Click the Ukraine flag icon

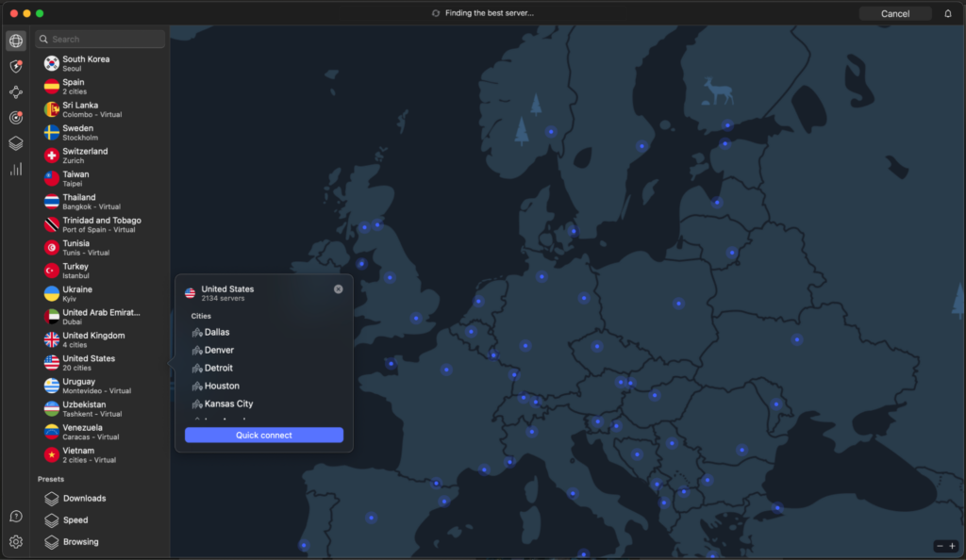point(52,293)
